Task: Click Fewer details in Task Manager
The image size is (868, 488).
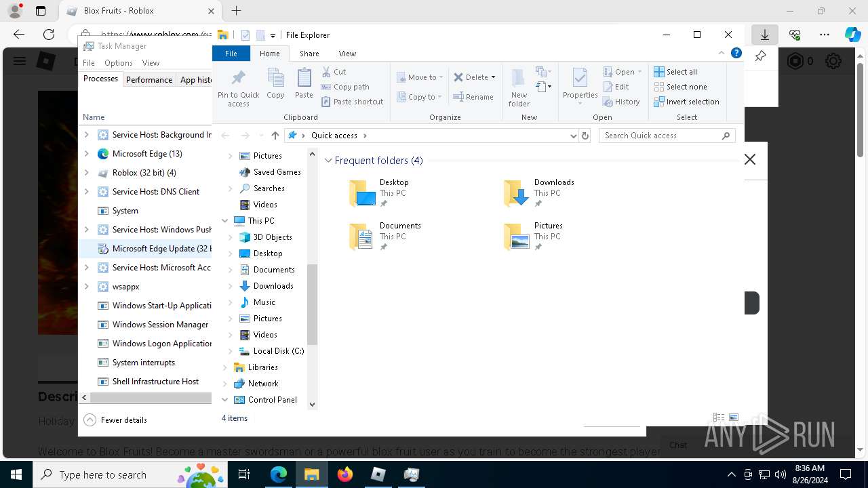Action: pos(115,420)
